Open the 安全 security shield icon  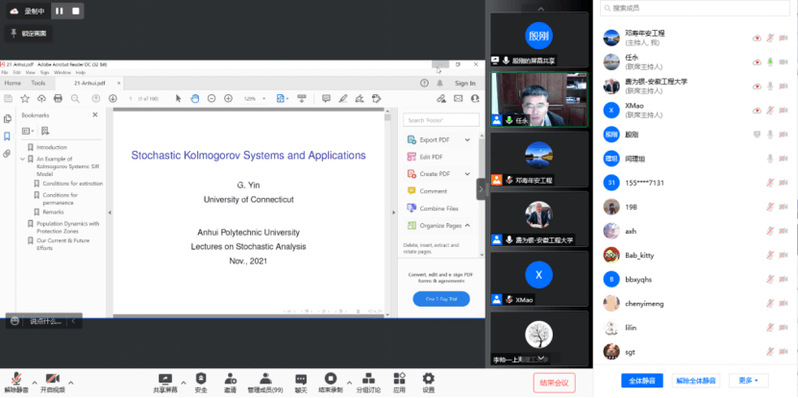coord(201,379)
